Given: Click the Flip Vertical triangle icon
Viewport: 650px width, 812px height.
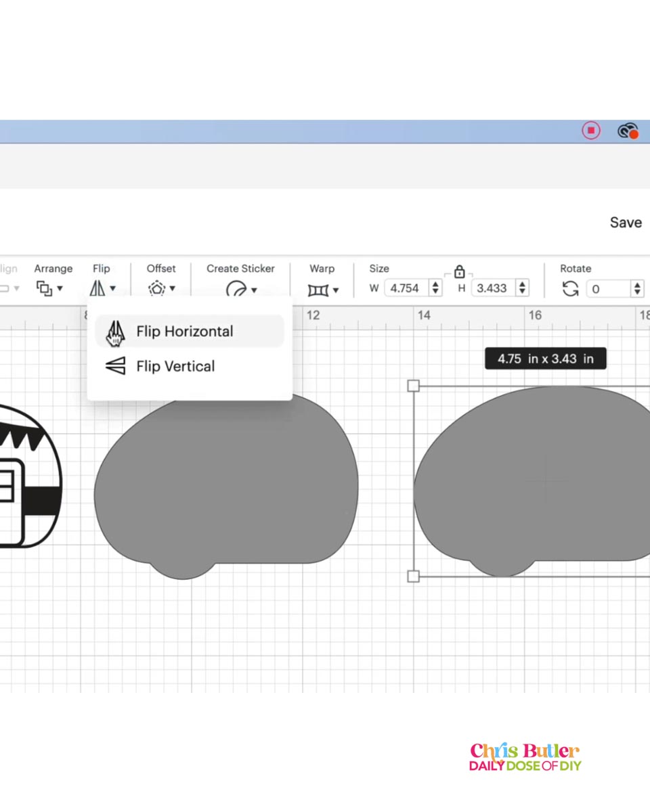Looking at the screenshot, I should [x=116, y=366].
